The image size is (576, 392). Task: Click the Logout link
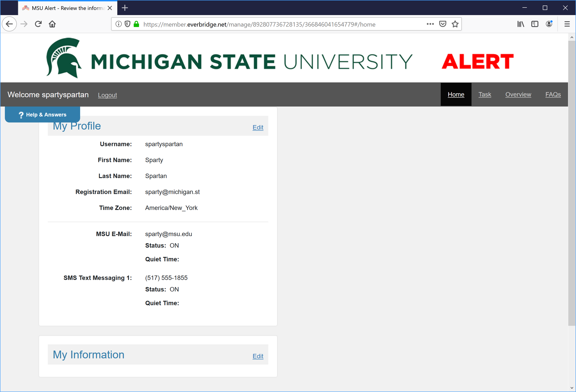coord(107,95)
